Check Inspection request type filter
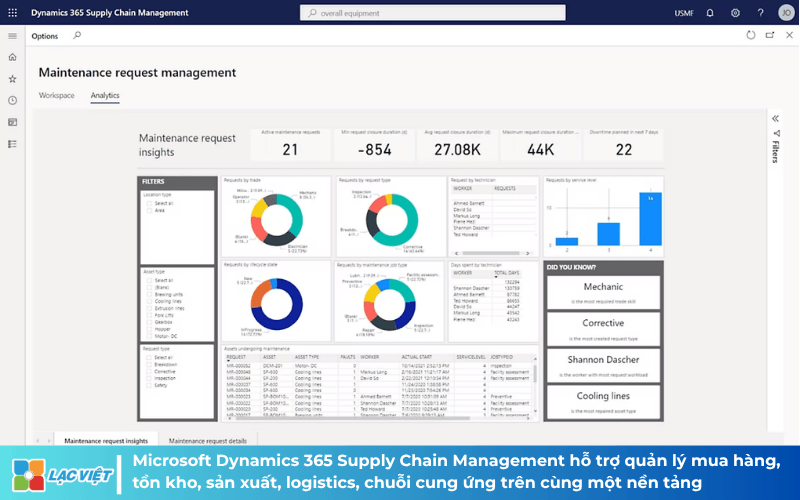Viewport: 800px width, 500px height. (x=149, y=379)
